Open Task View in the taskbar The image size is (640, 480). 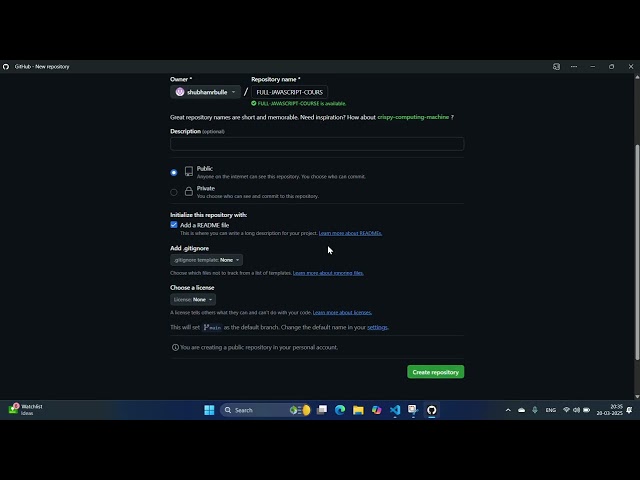(322, 410)
